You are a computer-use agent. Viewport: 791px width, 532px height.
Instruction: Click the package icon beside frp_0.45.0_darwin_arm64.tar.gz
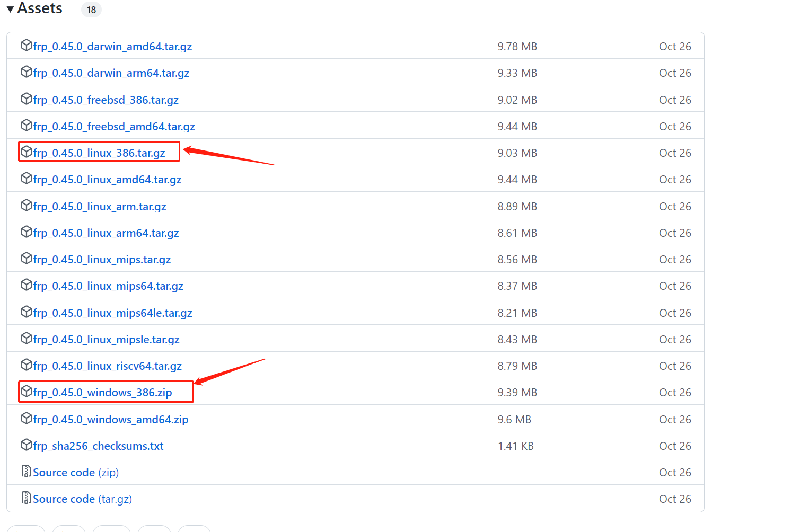click(x=27, y=72)
